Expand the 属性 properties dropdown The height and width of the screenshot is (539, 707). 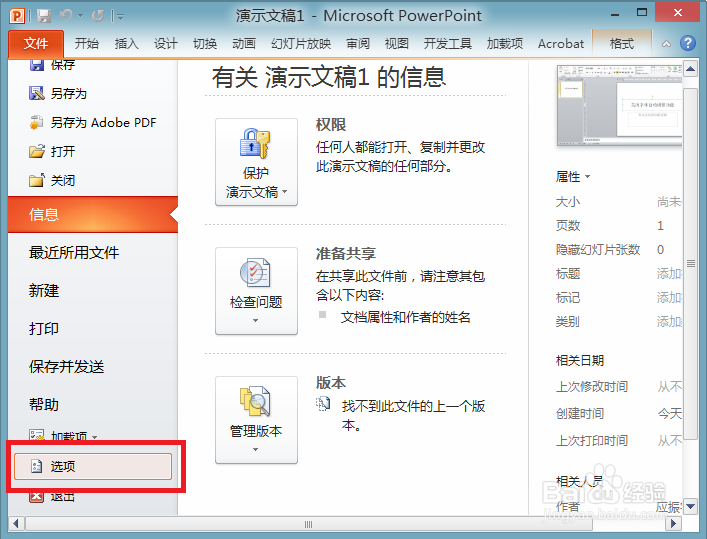573,176
